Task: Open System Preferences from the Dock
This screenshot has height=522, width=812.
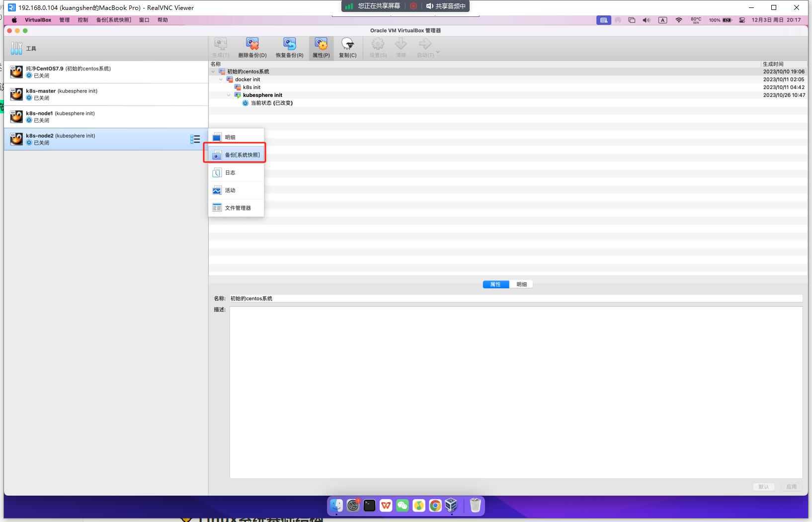Action: click(x=353, y=506)
